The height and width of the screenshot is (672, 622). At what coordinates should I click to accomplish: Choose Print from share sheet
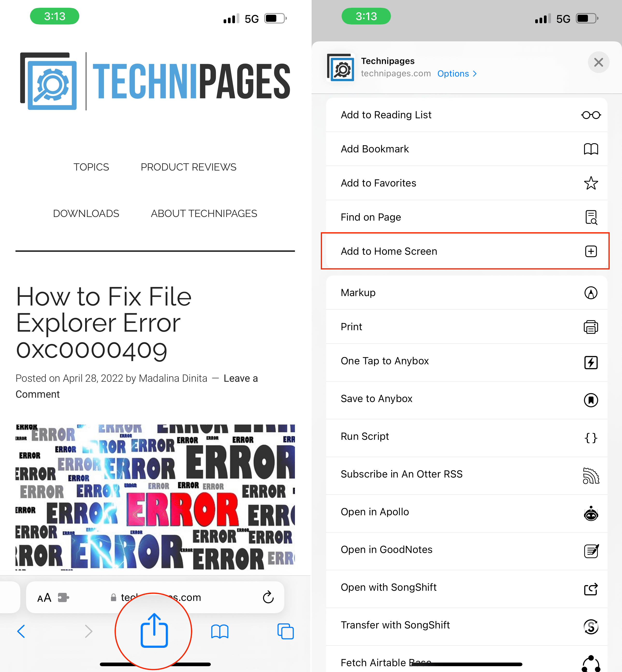(x=467, y=327)
